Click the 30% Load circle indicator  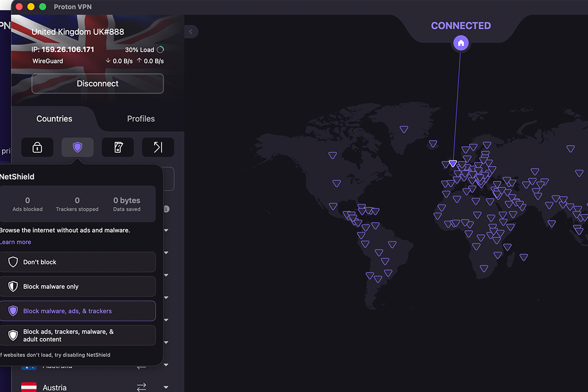pos(161,50)
